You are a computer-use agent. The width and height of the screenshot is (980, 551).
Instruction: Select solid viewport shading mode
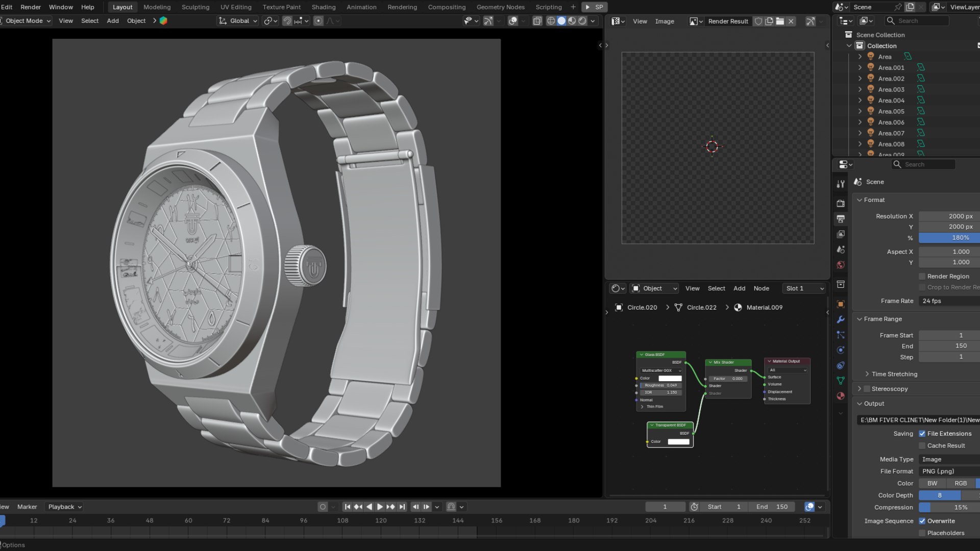[x=561, y=21]
